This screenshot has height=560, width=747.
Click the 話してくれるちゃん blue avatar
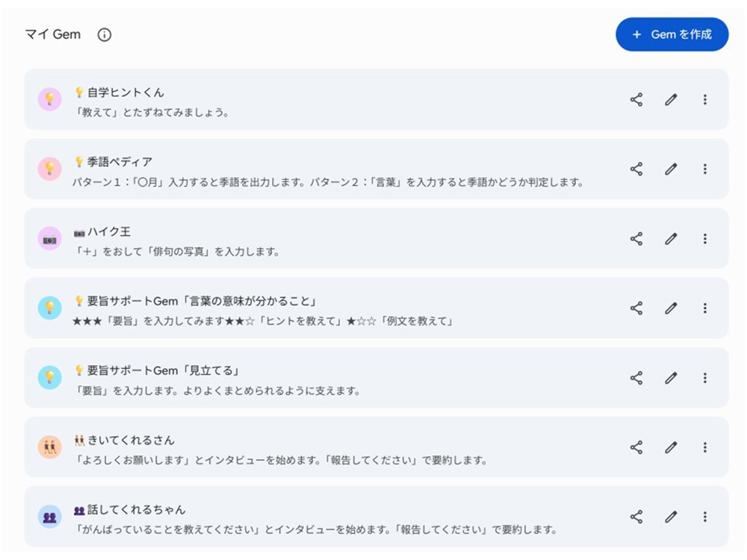[x=49, y=516]
